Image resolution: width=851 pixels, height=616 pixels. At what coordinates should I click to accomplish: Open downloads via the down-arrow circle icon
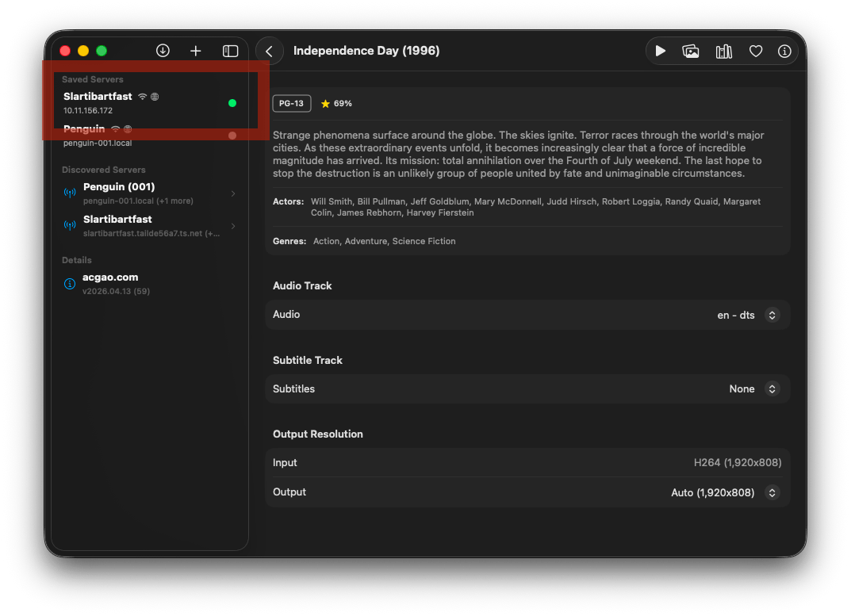pos(163,51)
